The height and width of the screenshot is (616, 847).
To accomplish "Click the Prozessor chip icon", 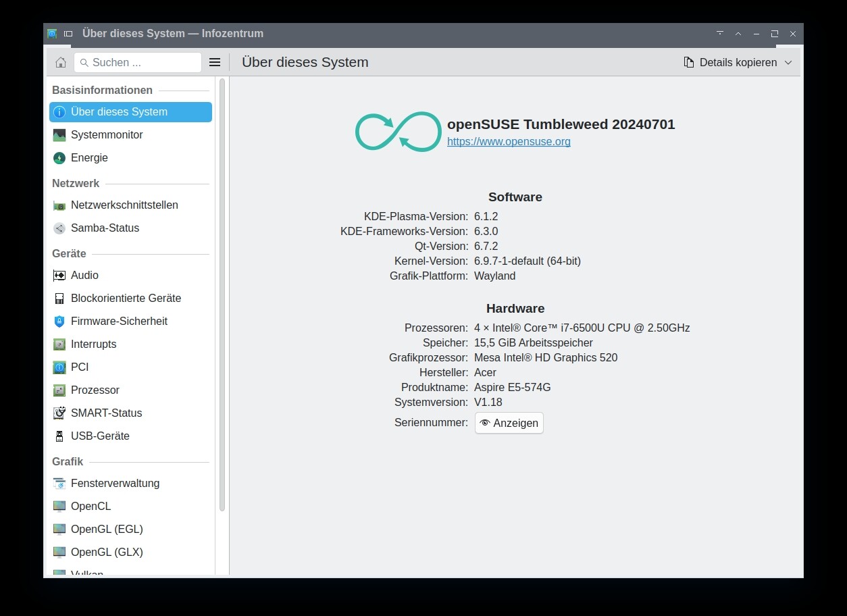I will tap(59, 390).
